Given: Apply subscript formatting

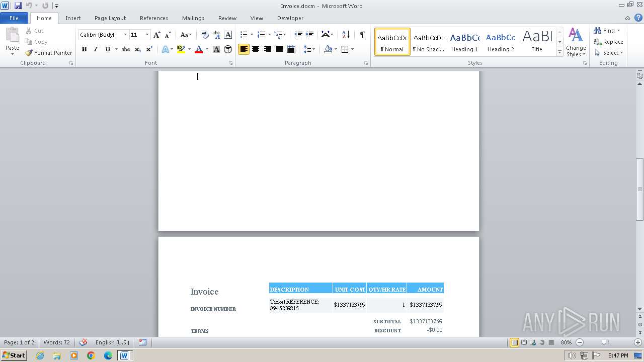Looking at the screenshot, I should pyautogui.click(x=138, y=49).
